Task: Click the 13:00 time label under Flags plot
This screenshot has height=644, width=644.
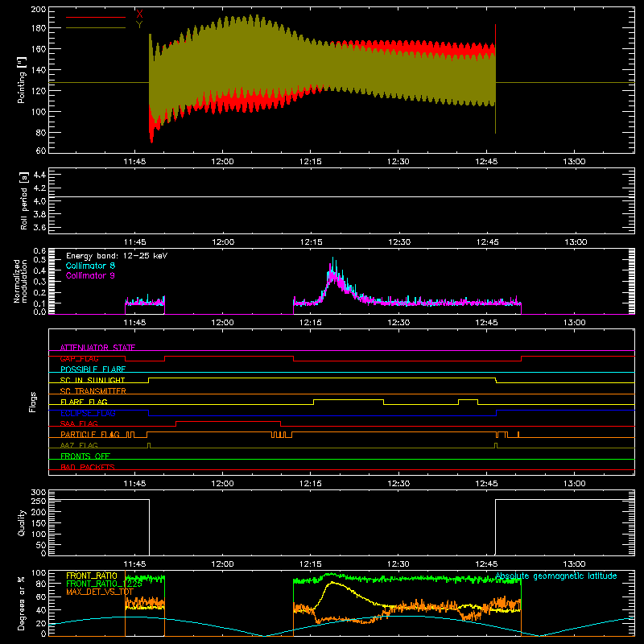Action: (x=575, y=484)
